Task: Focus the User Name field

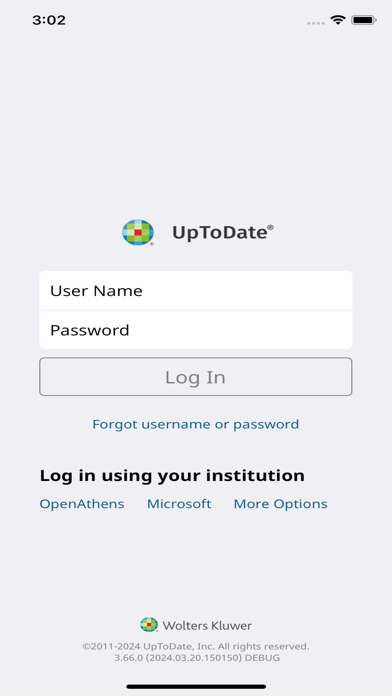Action: 196,291
